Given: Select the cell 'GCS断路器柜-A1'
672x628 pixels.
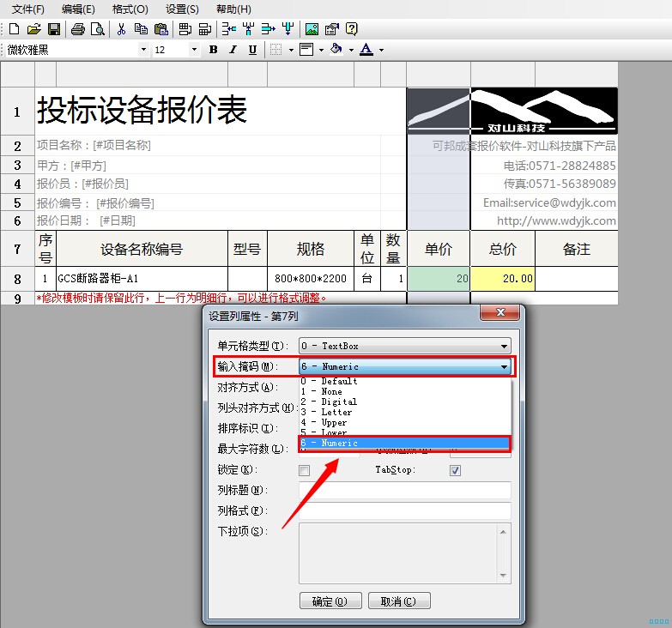Looking at the screenshot, I should point(142,279).
